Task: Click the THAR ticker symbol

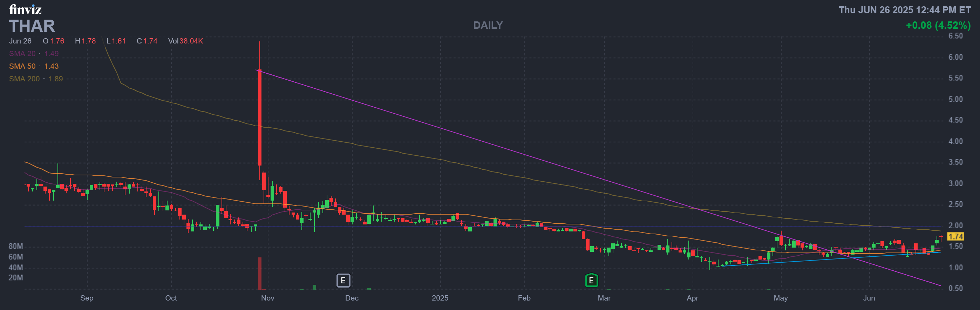Action: [32, 26]
